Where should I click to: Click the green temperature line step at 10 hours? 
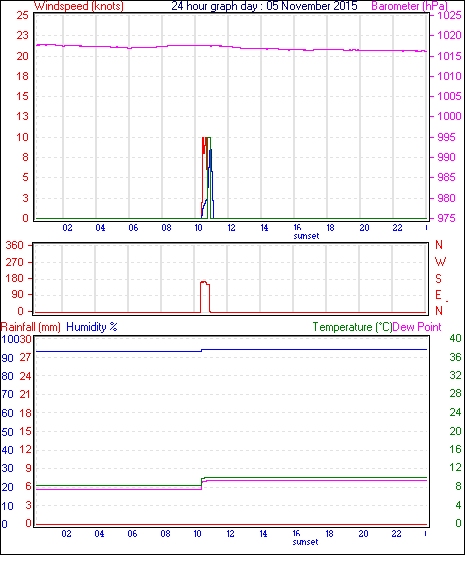click(x=202, y=481)
